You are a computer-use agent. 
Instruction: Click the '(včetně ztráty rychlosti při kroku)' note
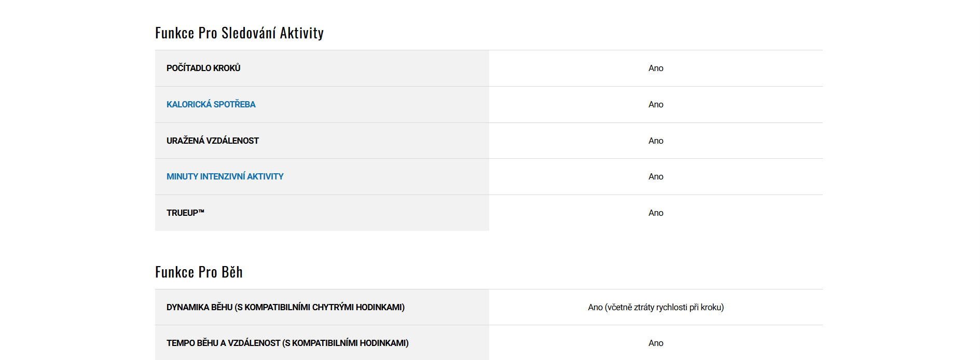664,307
